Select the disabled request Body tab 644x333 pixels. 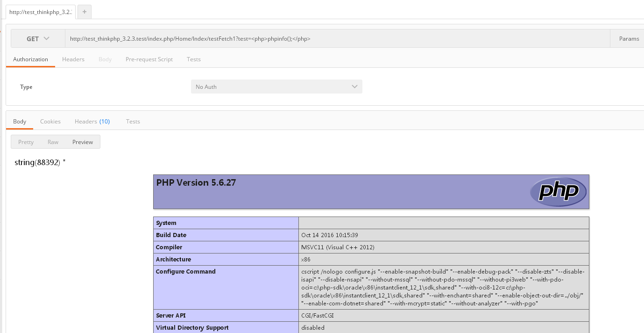105,59
